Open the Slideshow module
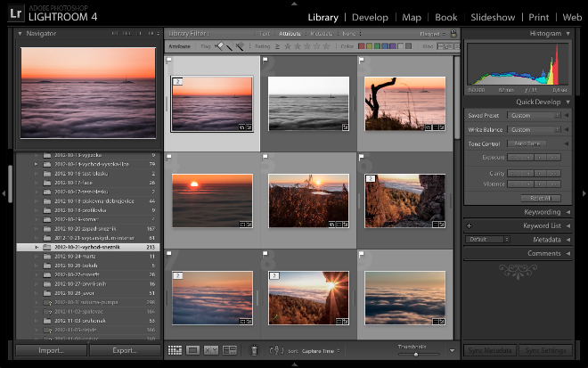The image size is (588, 368). 493,17
